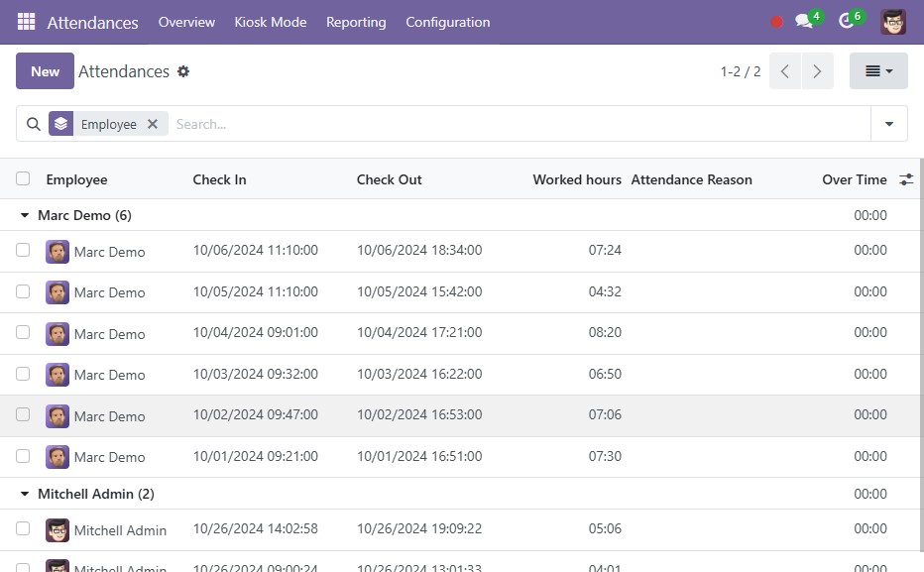This screenshot has height=572, width=924.
Task: Open the Activities clock icon
Action: [845, 21]
